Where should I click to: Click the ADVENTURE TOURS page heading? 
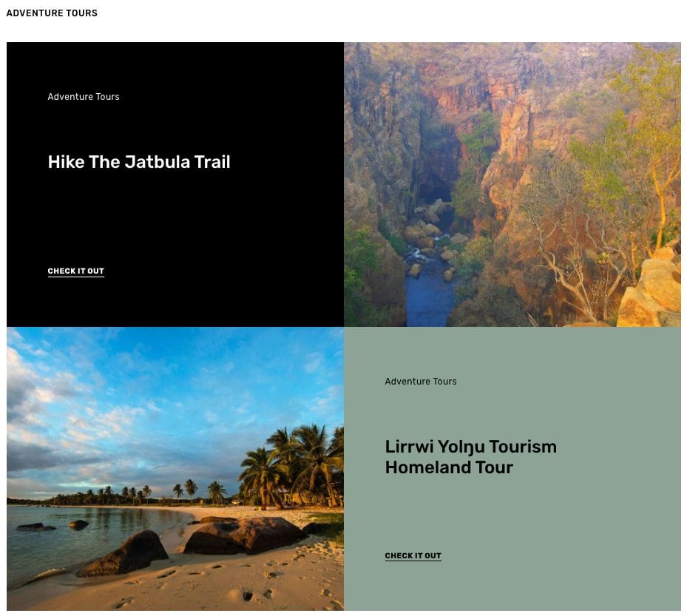(x=52, y=13)
